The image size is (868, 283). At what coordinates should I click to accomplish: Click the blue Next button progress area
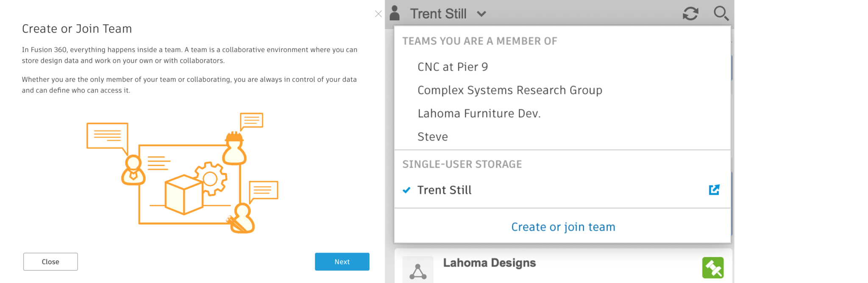(x=342, y=261)
